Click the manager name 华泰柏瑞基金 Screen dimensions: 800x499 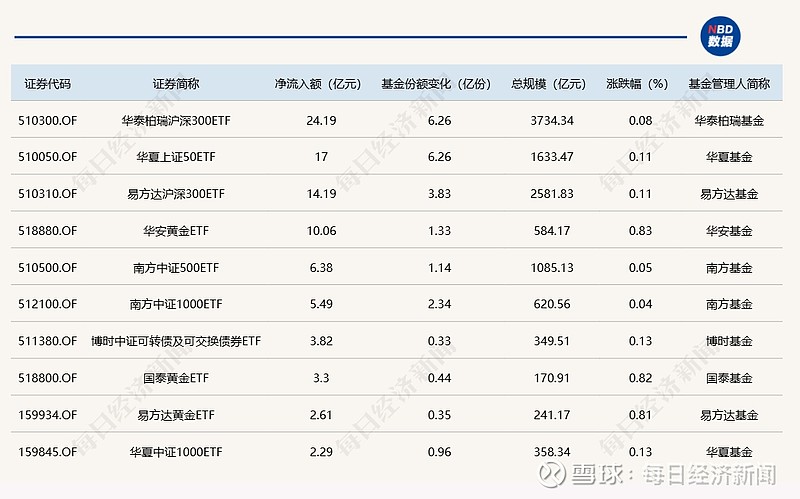click(729, 121)
